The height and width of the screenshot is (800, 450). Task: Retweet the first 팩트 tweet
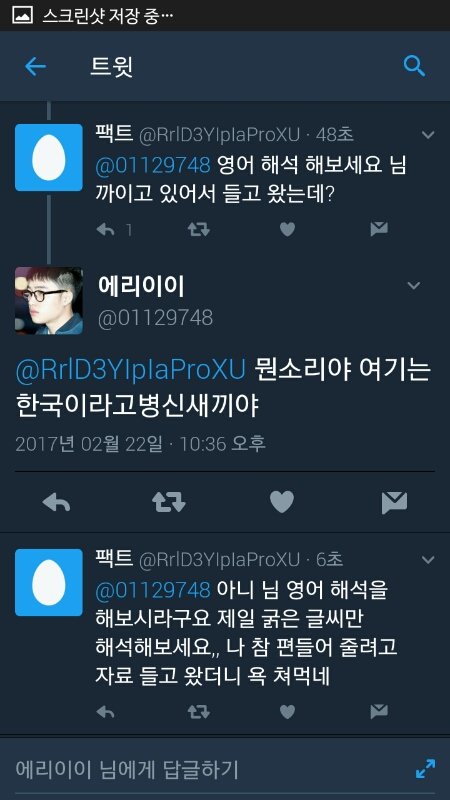198,230
